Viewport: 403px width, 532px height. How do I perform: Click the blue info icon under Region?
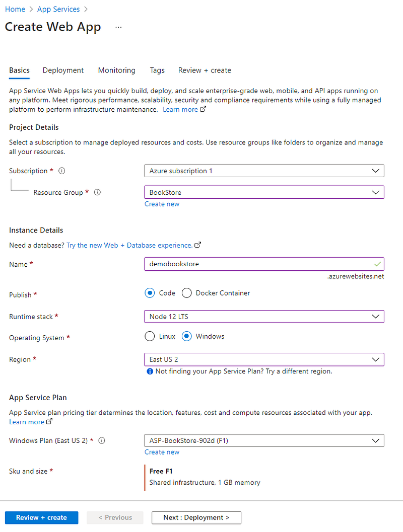coord(150,371)
